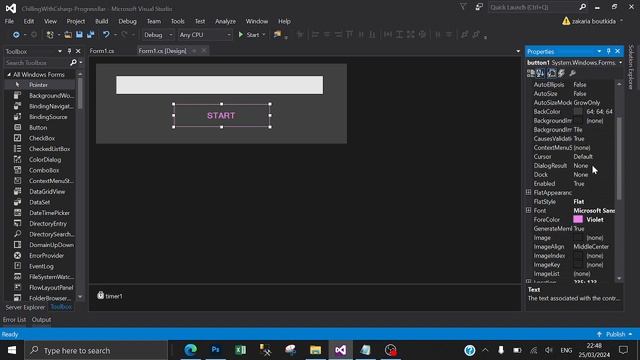Open the Output tab
Image resolution: width=640 pixels, height=360 pixels.
(x=41, y=320)
